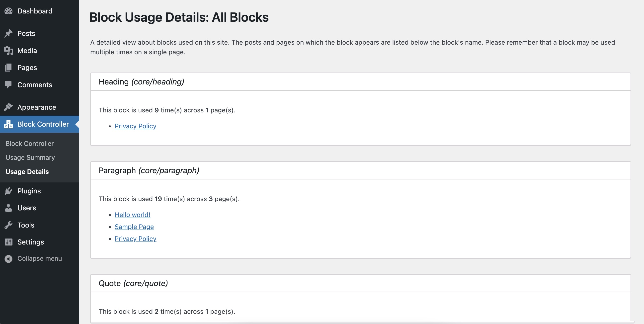
Task: Open the Sample Page link
Action: pos(134,227)
